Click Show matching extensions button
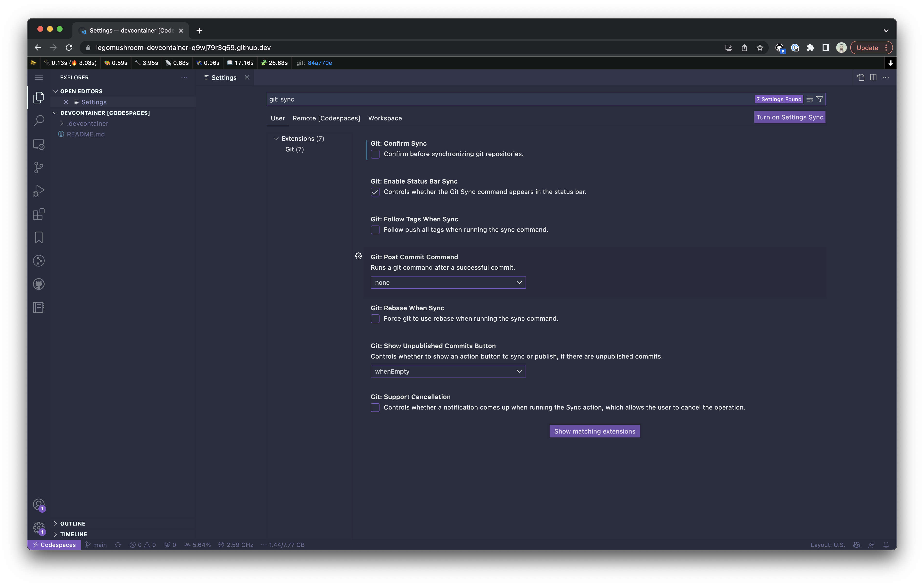 [594, 431]
